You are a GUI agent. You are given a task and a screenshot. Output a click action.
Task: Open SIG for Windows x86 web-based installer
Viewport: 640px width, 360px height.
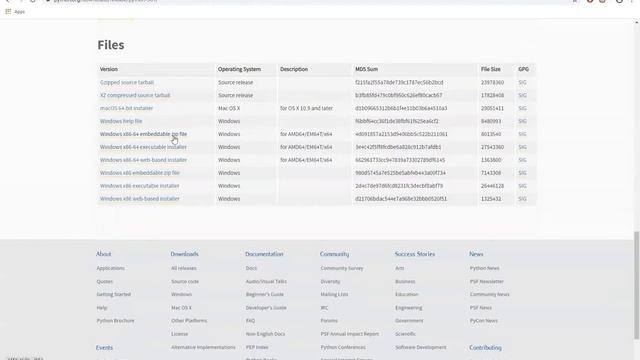[522, 199]
